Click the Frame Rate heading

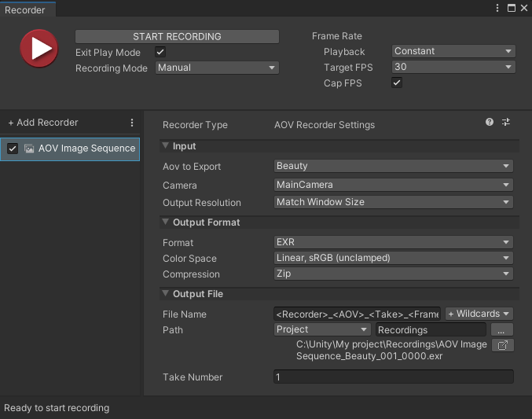point(337,36)
